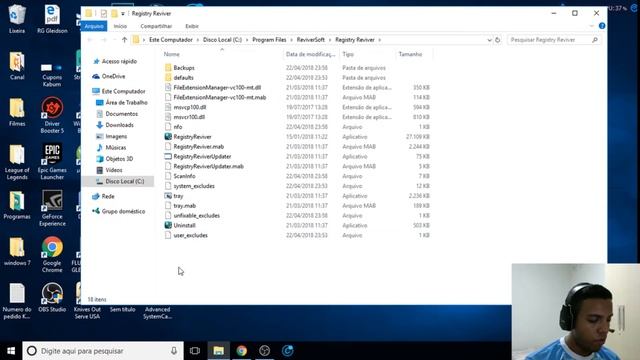
Task: Open the Lixeira desktop icon
Action: (x=17, y=19)
